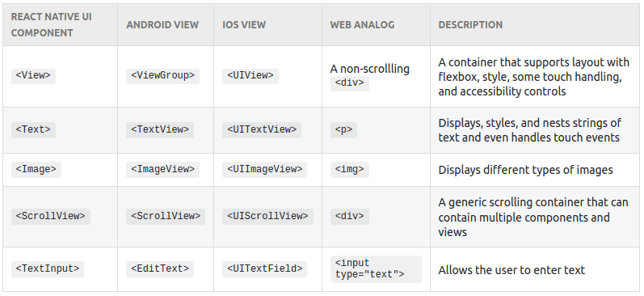Viewport: 644px width, 296px height.
Task: Click the flexbox container description
Action: coord(533,77)
